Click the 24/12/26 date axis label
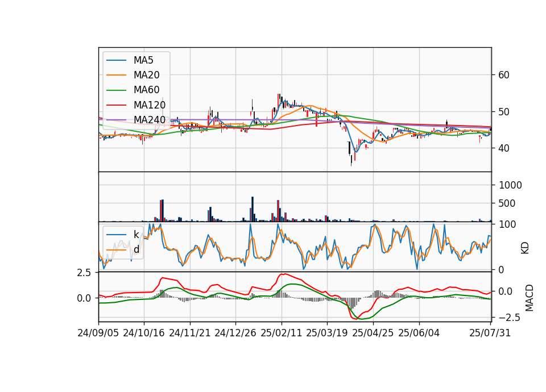Image resolution: width=546 pixels, height=392 pixels. (x=235, y=333)
